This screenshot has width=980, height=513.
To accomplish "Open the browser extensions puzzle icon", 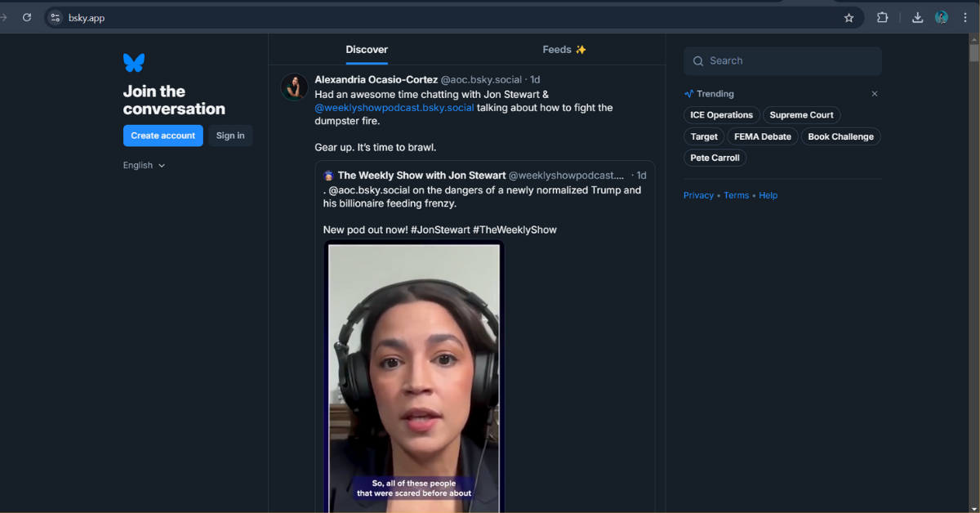I will pyautogui.click(x=882, y=17).
